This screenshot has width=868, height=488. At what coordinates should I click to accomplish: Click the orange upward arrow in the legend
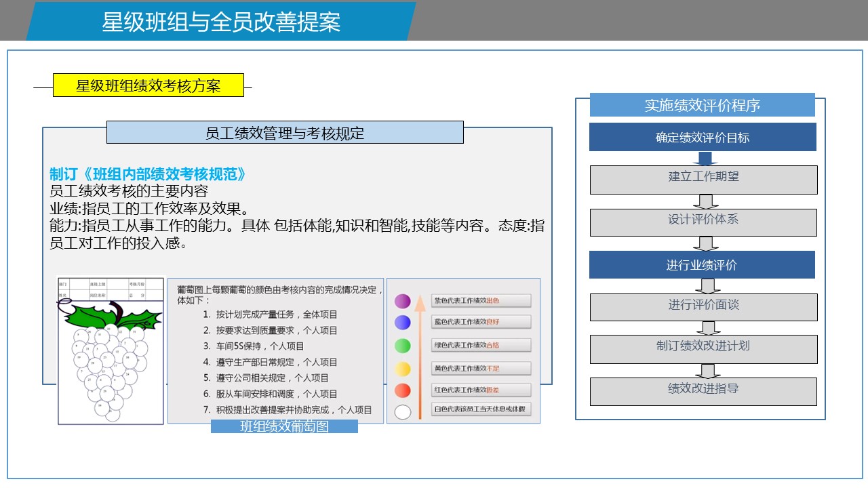tap(420, 352)
